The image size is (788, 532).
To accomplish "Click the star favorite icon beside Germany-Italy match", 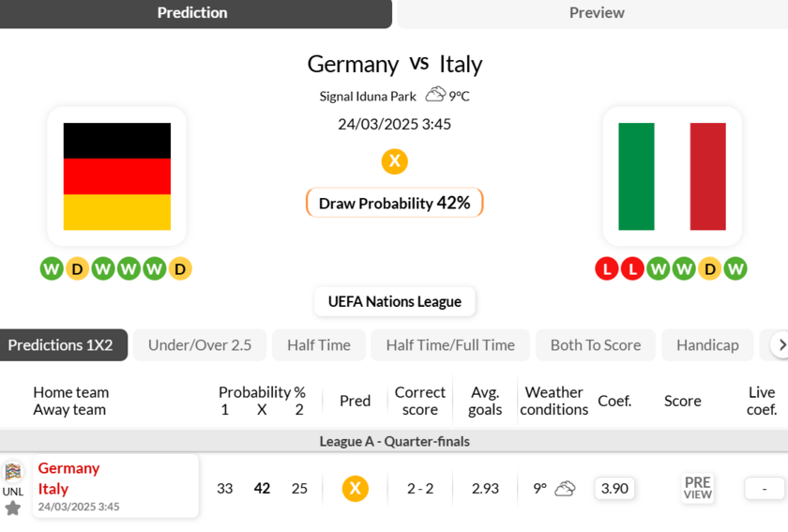I will pyautogui.click(x=13, y=508).
